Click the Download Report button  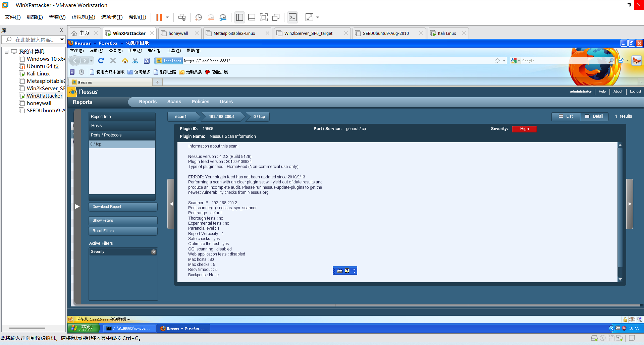tap(123, 207)
